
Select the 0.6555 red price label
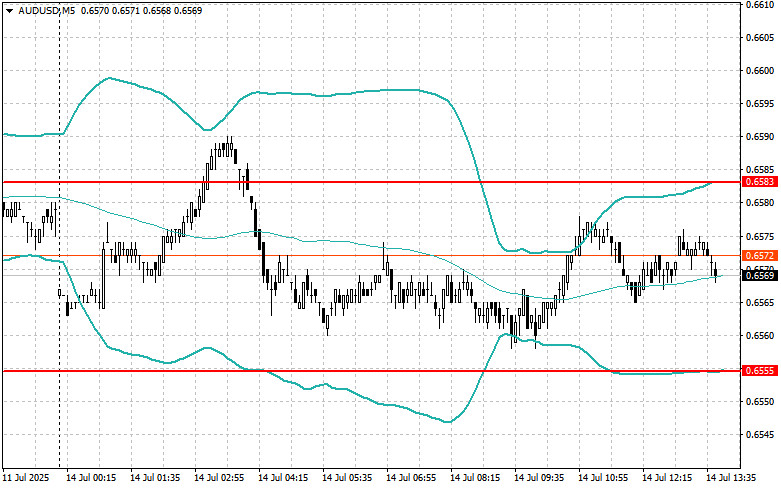click(x=760, y=370)
